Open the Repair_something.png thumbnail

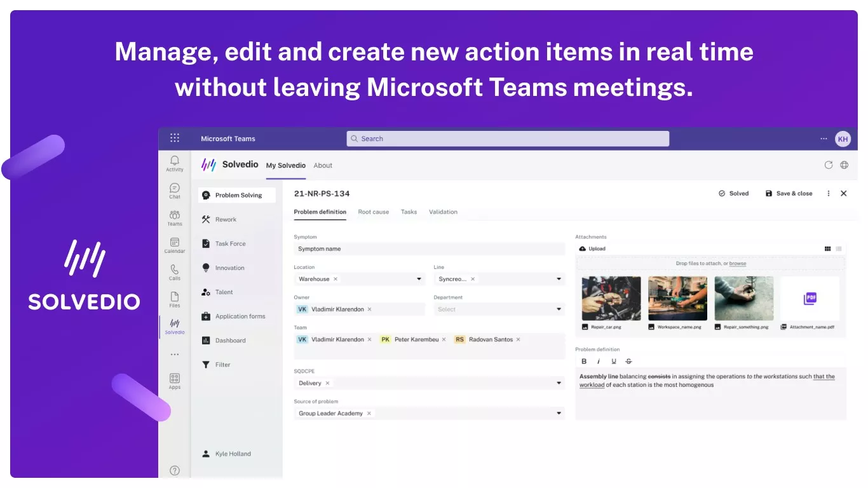pos(743,299)
